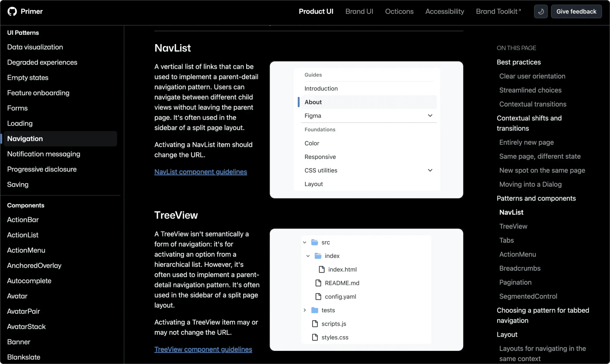Open ActionList component page
This screenshot has width=610, height=364.
coord(23,235)
